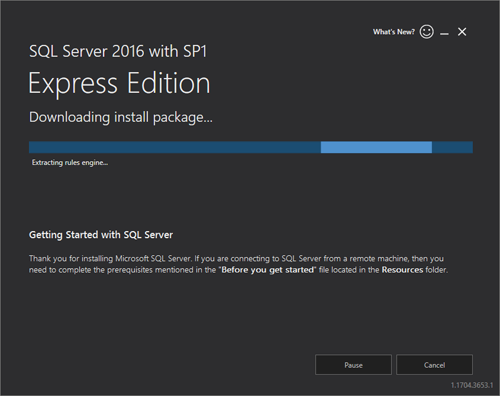500x396 pixels.
Task: Click the bold 'Resources' folder text
Action: (x=402, y=270)
